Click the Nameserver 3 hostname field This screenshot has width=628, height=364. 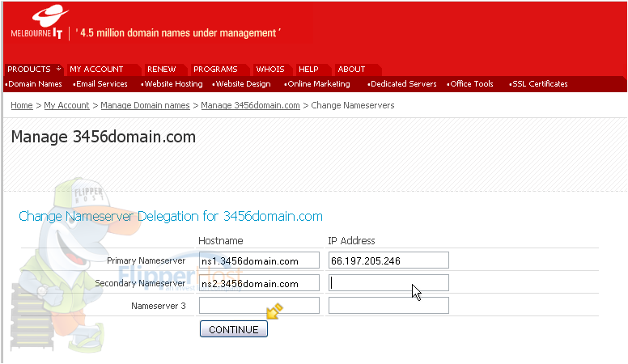(259, 305)
